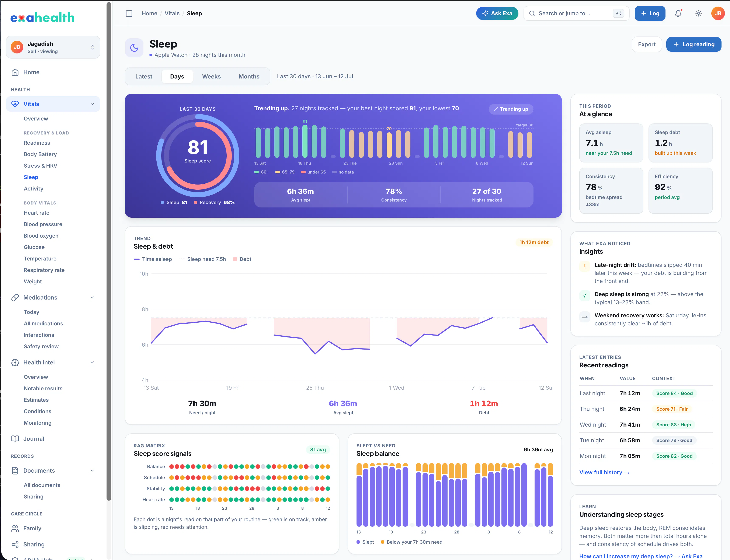Screen dimensions: 730x560
Task: Click the under 65 red legend swatch
Action: tap(303, 172)
